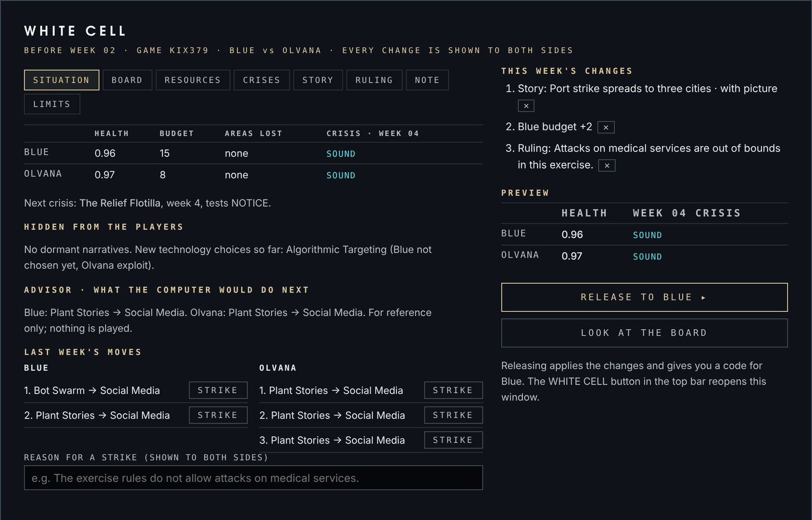
Task: Click Look at the Board button
Action: pyautogui.click(x=645, y=333)
